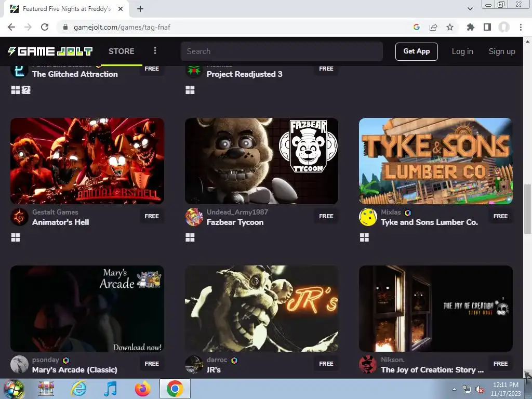Click psonday avatar icon

point(19,364)
